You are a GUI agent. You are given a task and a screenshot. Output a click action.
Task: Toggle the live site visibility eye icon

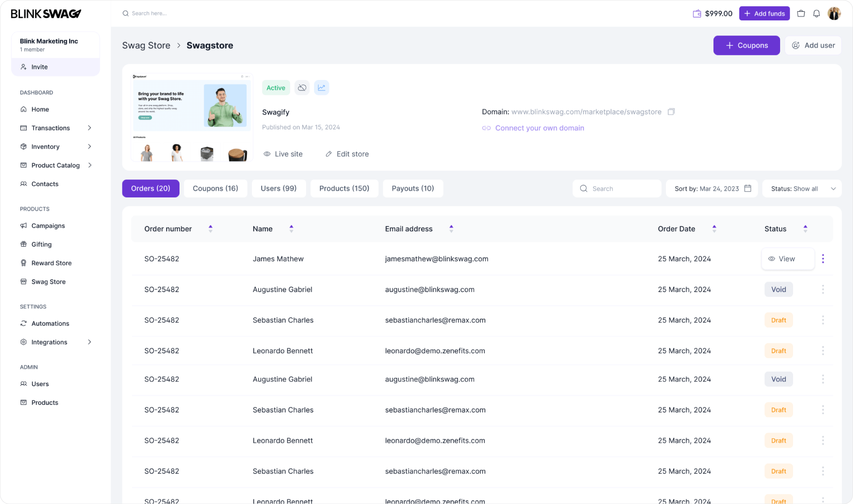pos(266,154)
